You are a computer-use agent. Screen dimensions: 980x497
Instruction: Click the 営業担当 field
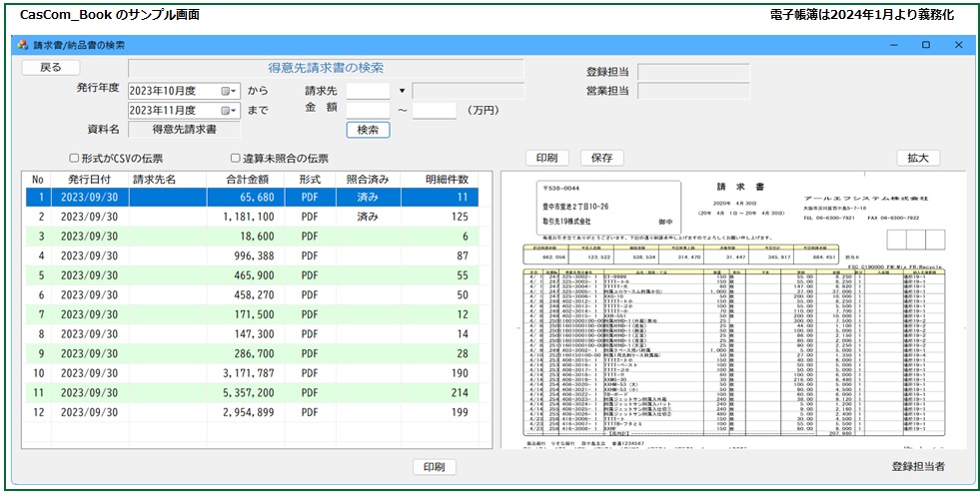point(693,91)
